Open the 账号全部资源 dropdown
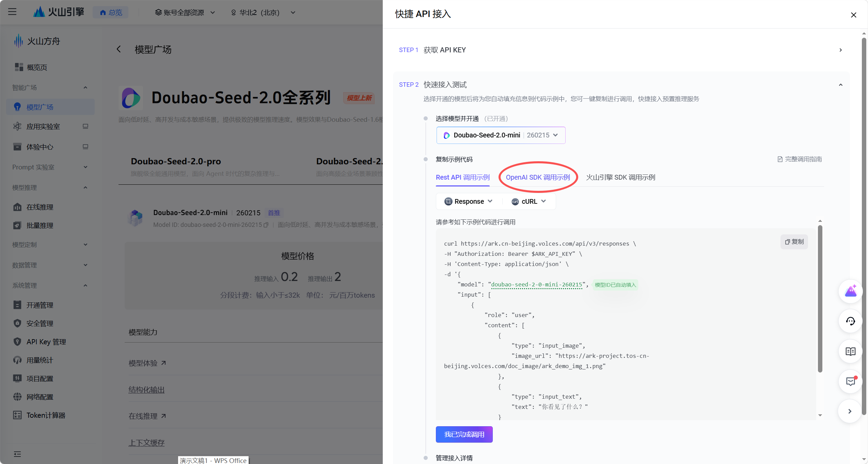868x464 pixels. click(x=185, y=13)
